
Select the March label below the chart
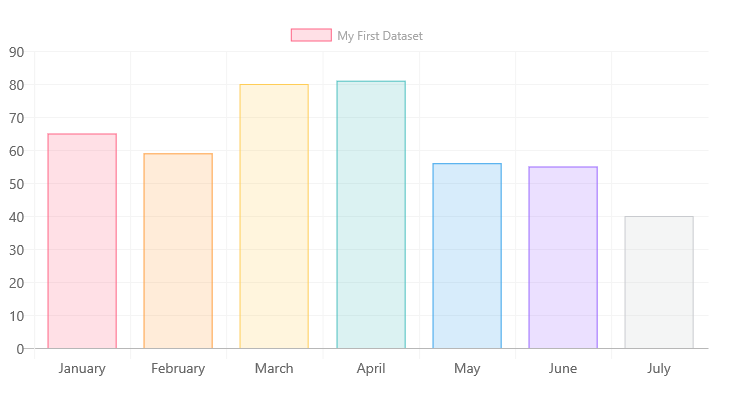tap(274, 368)
